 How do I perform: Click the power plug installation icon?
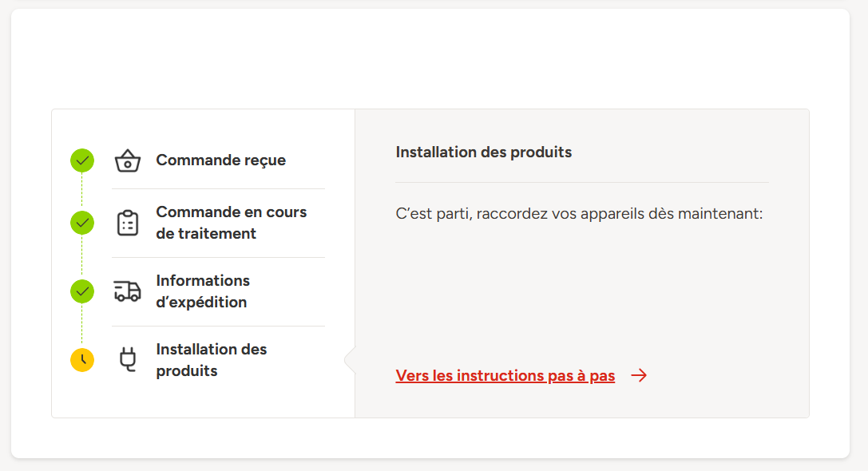128,360
